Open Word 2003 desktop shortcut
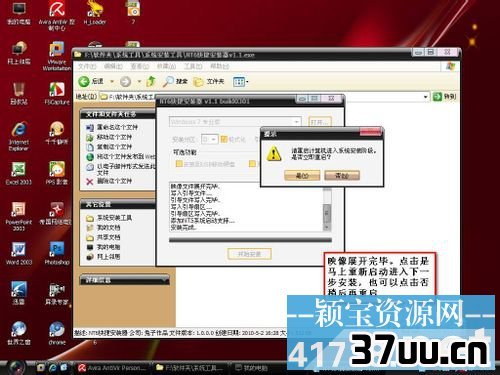 click(x=19, y=253)
